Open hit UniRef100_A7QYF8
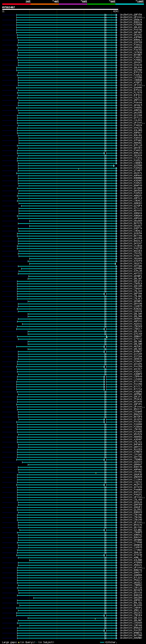Viewport: 146px width, 644px height. [131, 261]
